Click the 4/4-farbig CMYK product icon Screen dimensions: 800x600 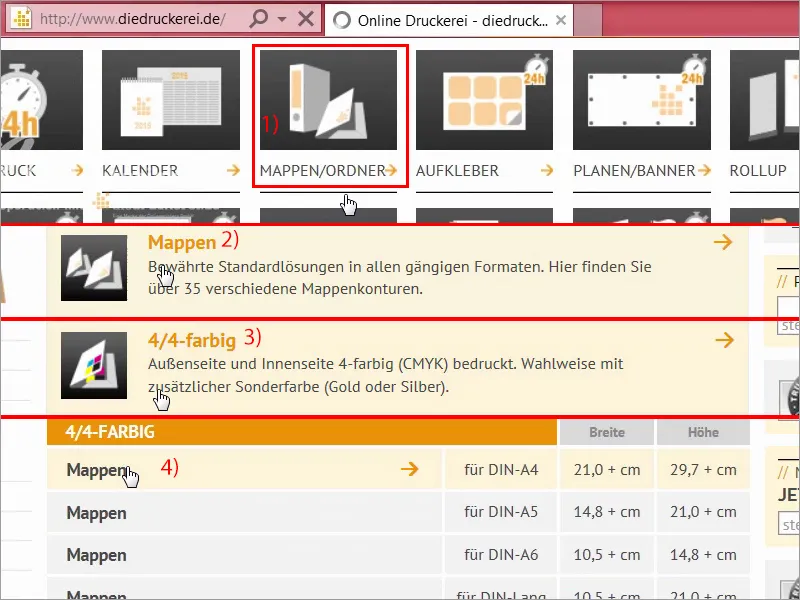(94, 365)
